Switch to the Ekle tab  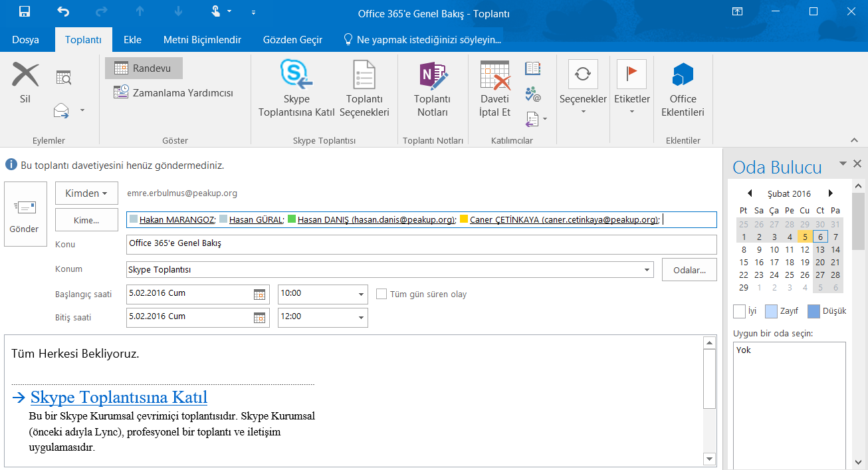[132, 40]
